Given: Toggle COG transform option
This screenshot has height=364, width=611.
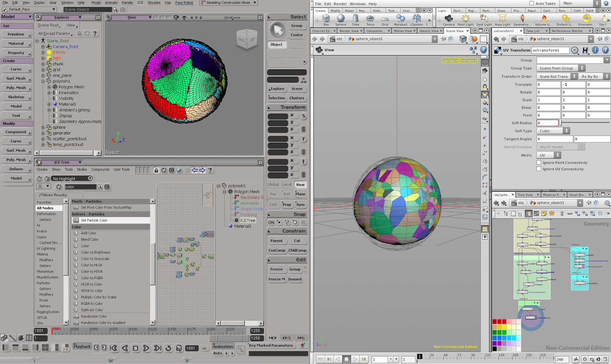Looking at the screenshot, I should tap(273, 205).
